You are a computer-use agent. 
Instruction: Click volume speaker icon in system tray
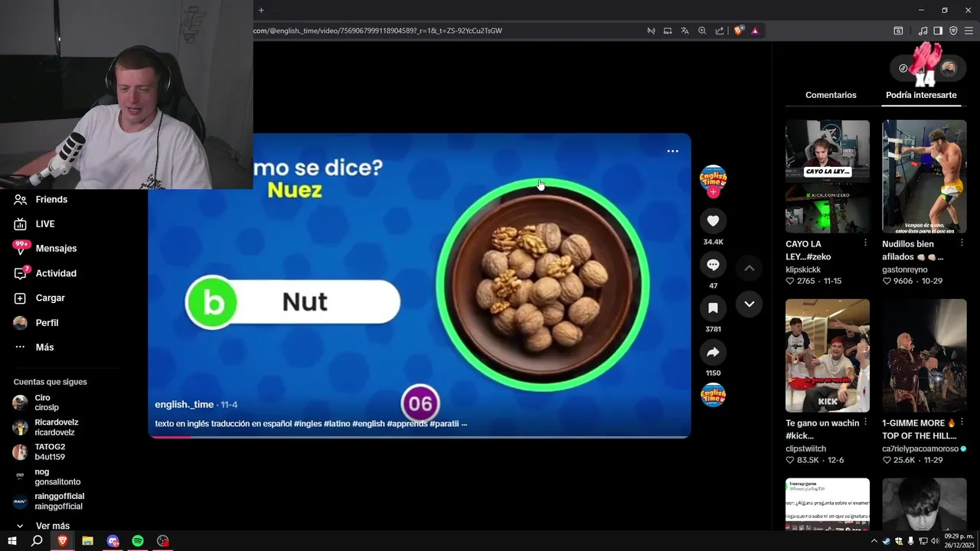click(935, 541)
